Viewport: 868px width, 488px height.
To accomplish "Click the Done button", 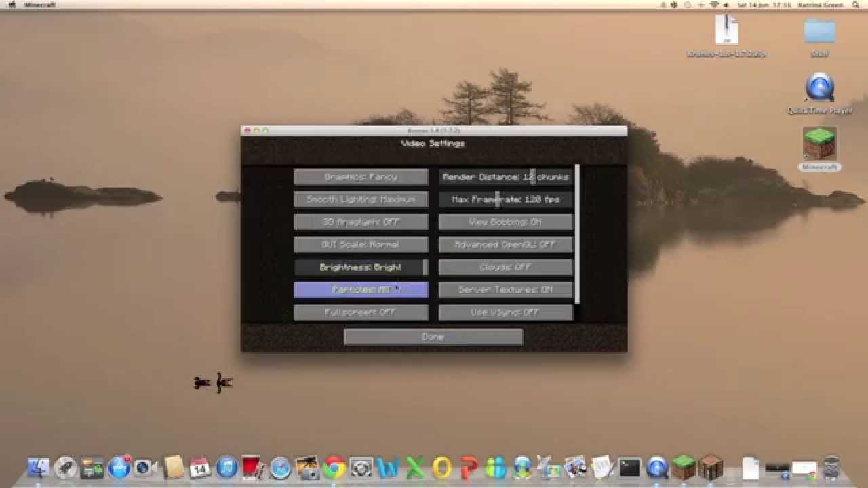I will click(433, 337).
